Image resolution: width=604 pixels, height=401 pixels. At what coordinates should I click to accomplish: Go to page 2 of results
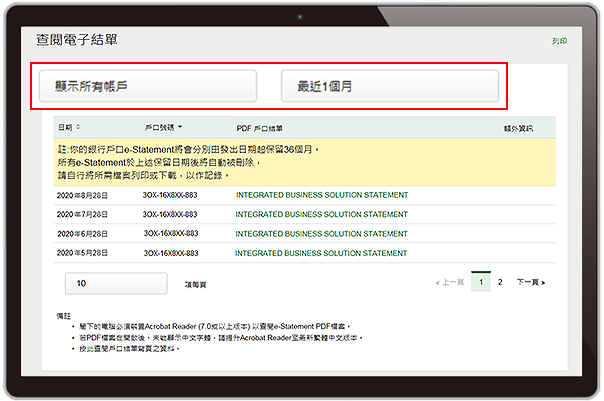tap(500, 282)
